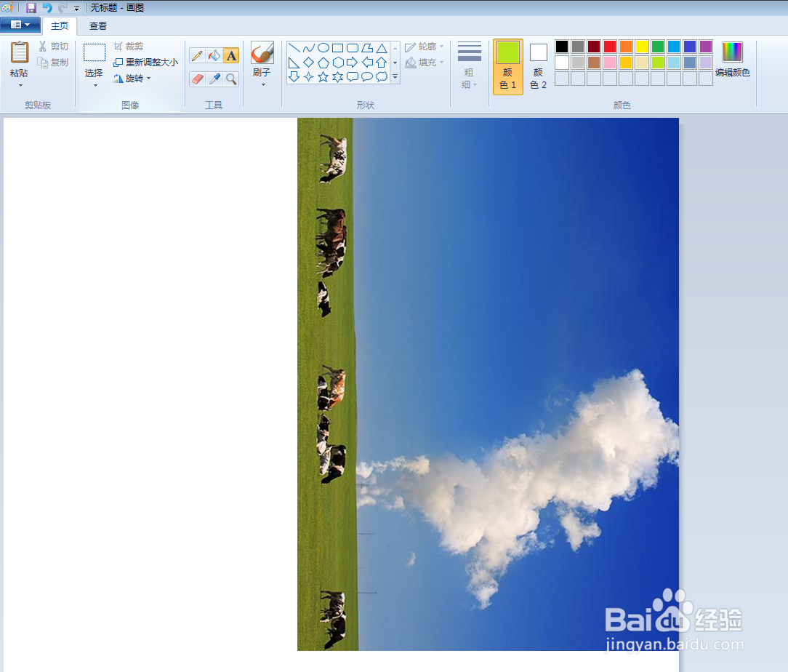Choose the Hexagon shape
Image resolution: width=788 pixels, height=672 pixels.
coord(338,63)
